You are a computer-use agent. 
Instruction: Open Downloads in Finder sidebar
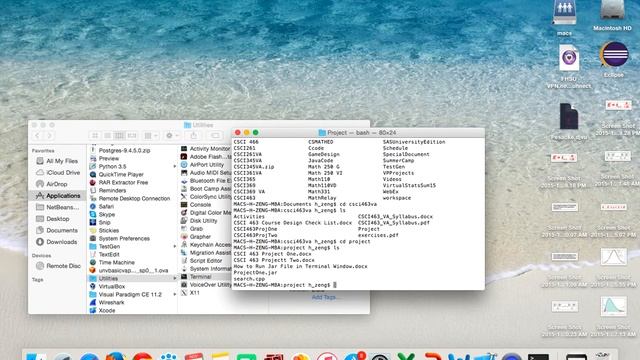pos(57,242)
